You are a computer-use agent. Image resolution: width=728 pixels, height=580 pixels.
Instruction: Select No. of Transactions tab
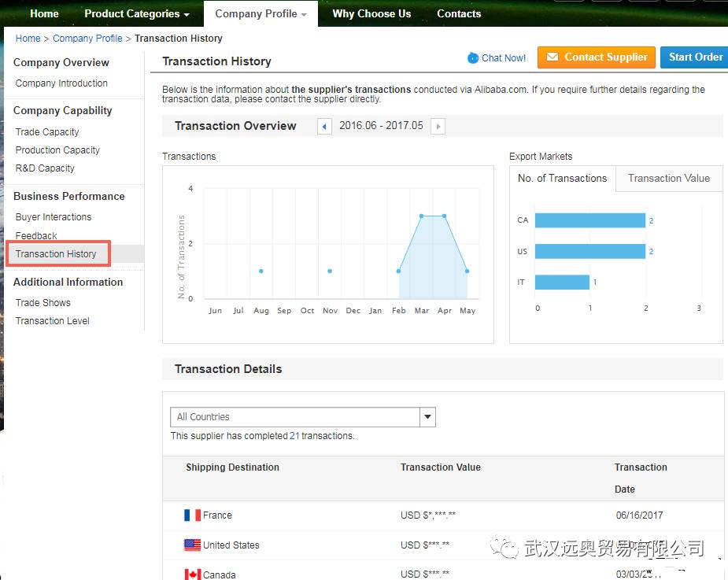click(562, 179)
